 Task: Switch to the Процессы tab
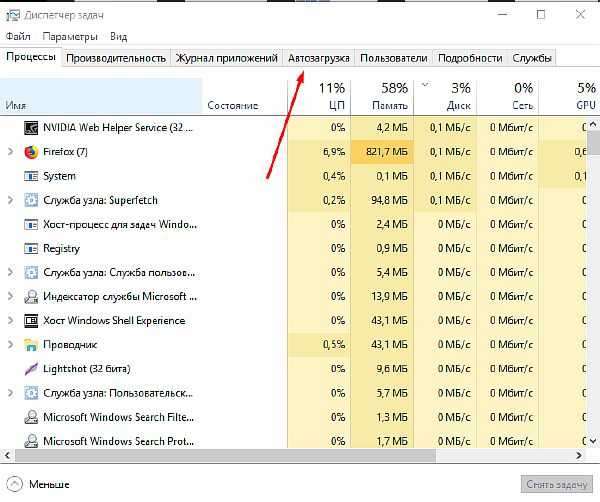[x=31, y=57]
